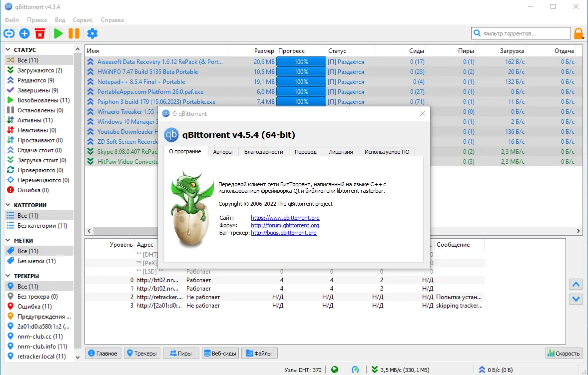This screenshot has height=375, width=588.
Task: Switch to the Авторы tab
Action: (223, 152)
